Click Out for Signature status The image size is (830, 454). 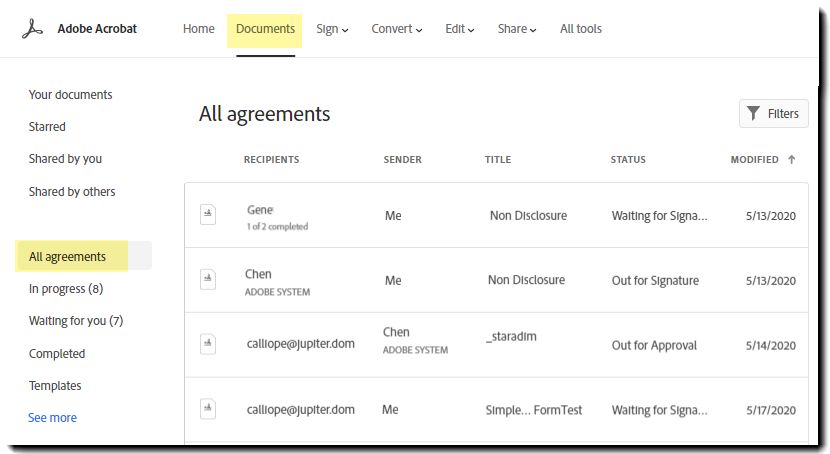(x=655, y=280)
